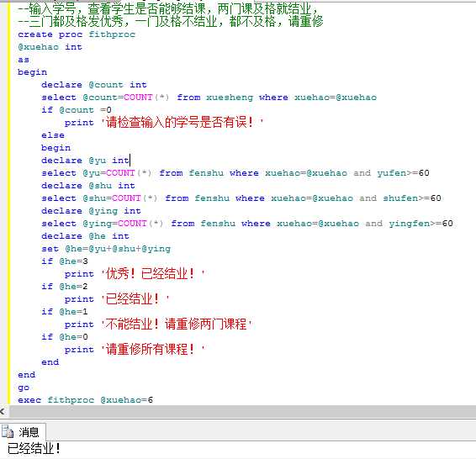The image size is (476, 459).
Task: Click the line 'declare @yu int'
Action: (x=85, y=161)
